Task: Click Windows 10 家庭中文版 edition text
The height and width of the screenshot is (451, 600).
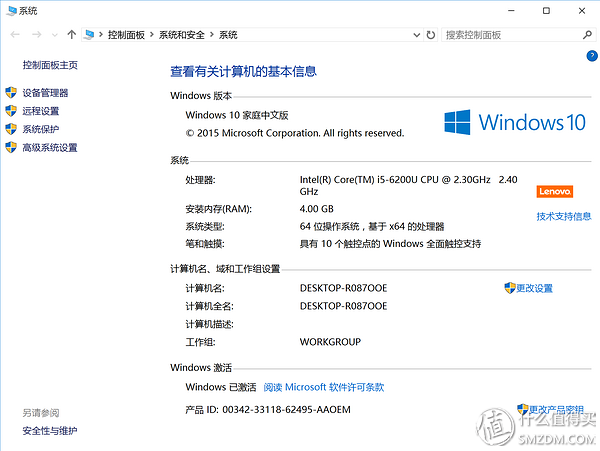Action: point(237,115)
